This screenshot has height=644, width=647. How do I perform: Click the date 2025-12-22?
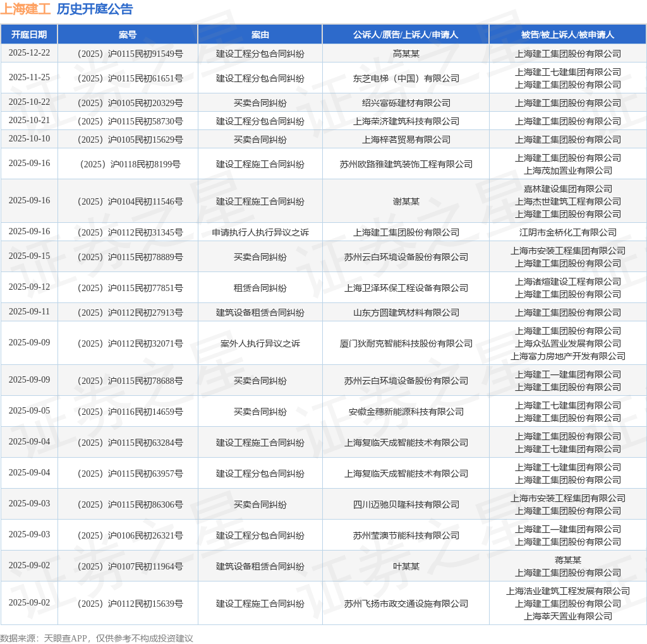coord(29,53)
